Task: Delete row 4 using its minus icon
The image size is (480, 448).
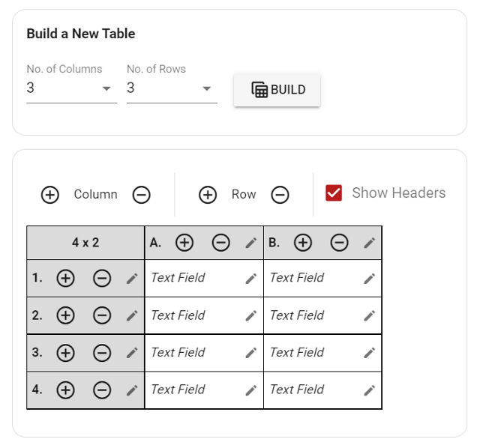Action: click(102, 390)
